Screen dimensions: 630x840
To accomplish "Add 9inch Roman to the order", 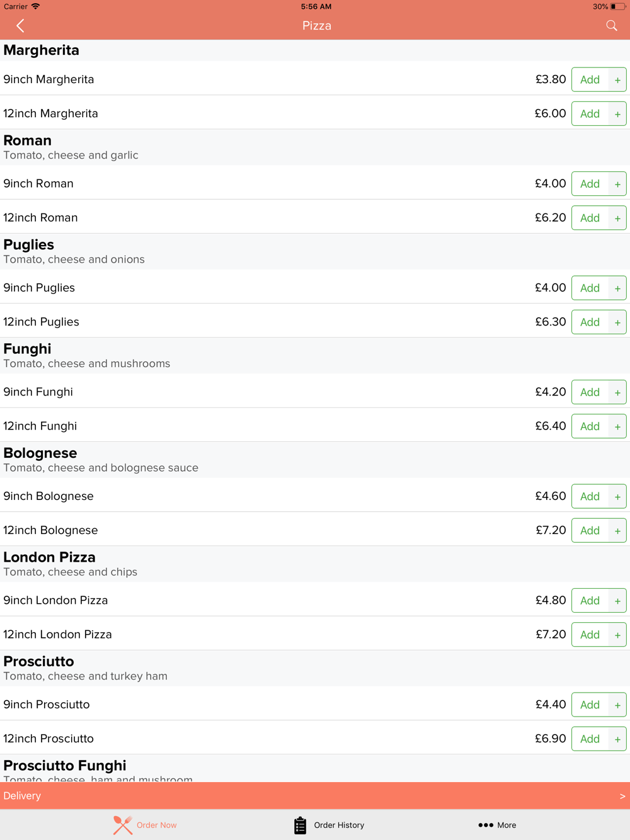I will 590,184.
